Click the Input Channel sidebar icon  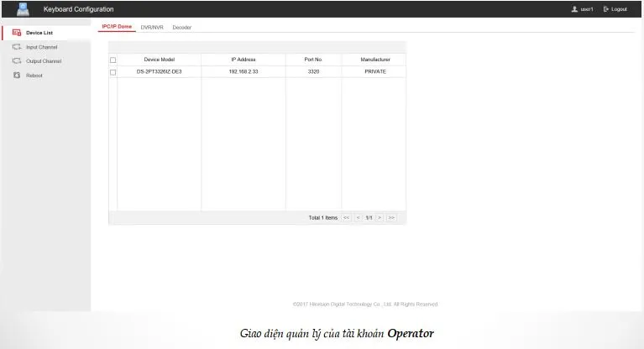pos(16,47)
